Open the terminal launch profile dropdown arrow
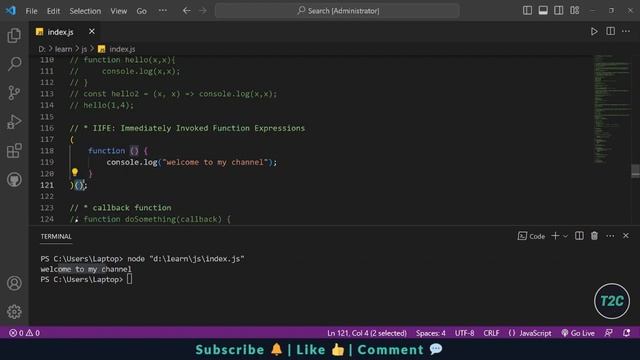The image size is (640, 360). click(565, 236)
